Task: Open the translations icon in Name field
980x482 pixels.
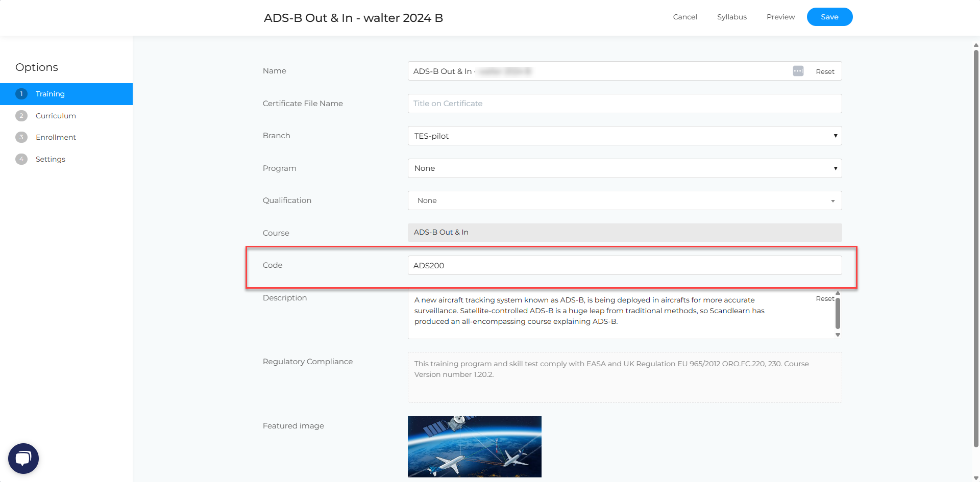Action: pos(798,71)
